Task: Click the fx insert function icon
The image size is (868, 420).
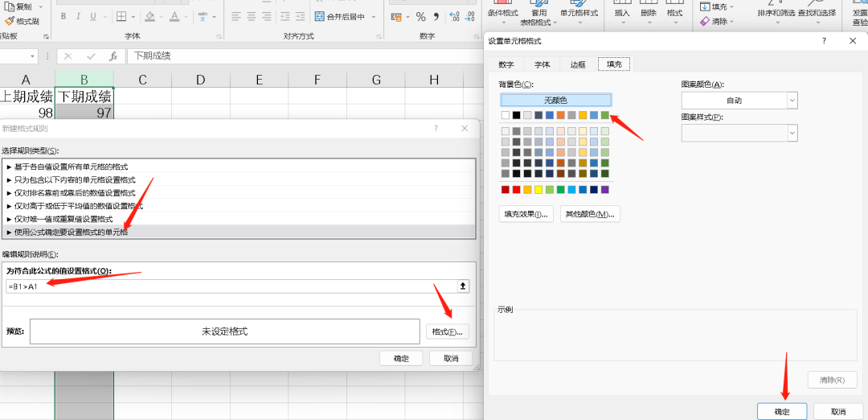Action: pyautogui.click(x=113, y=56)
